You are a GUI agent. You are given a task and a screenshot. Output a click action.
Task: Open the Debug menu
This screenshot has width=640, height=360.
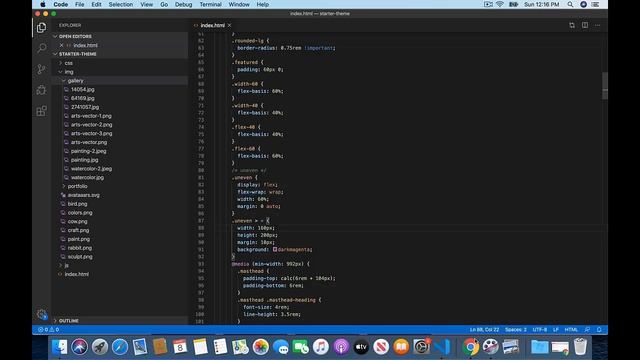coord(184,4)
